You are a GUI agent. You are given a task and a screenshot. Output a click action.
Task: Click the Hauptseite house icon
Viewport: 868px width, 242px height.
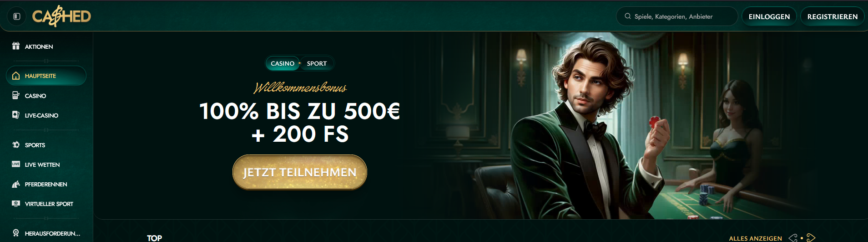tap(16, 76)
